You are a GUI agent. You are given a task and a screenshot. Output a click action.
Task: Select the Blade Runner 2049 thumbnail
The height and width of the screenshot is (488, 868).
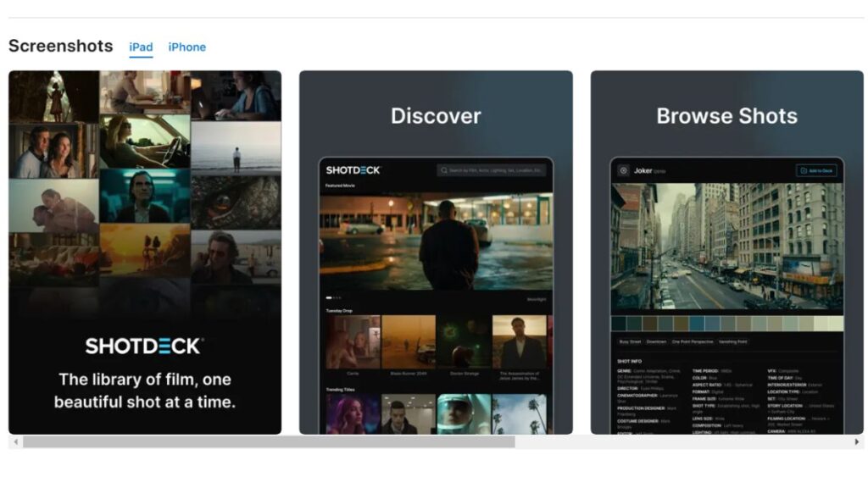point(408,343)
